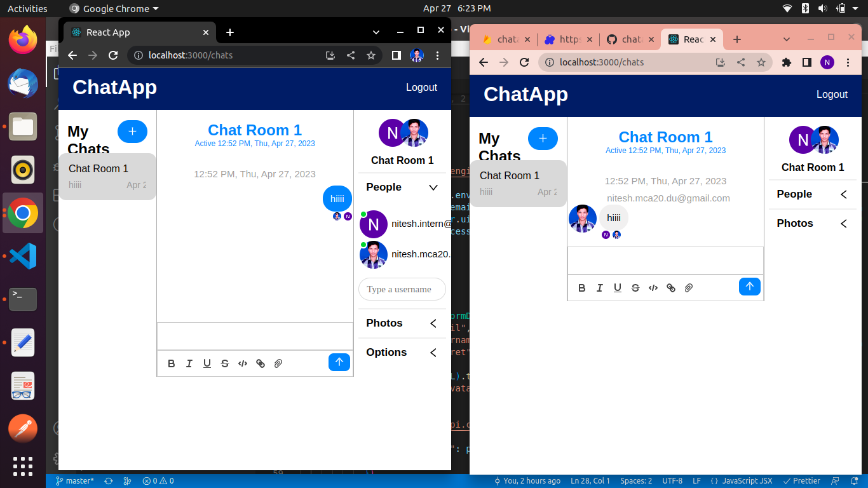Switch to first 'chat' tab in right window
The image size is (868, 488).
point(506,39)
